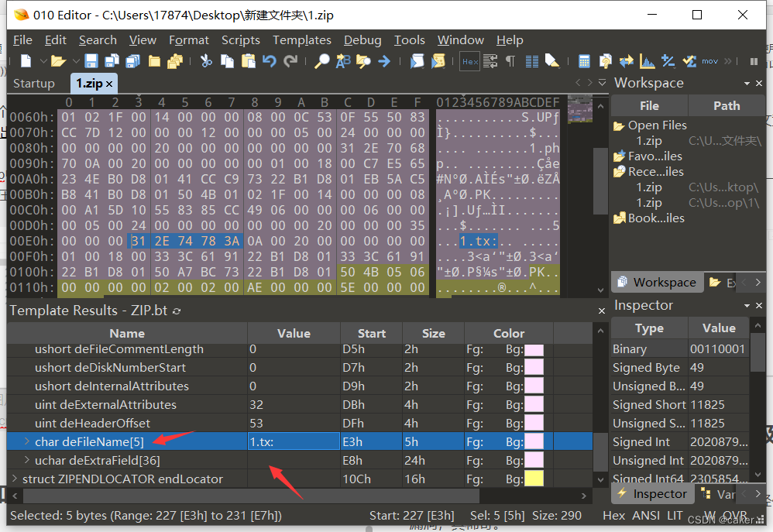The height and width of the screenshot is (532, 773).
Task: Click the Open File folder icon
Action: pyautogui.click(x=58, y=61)
